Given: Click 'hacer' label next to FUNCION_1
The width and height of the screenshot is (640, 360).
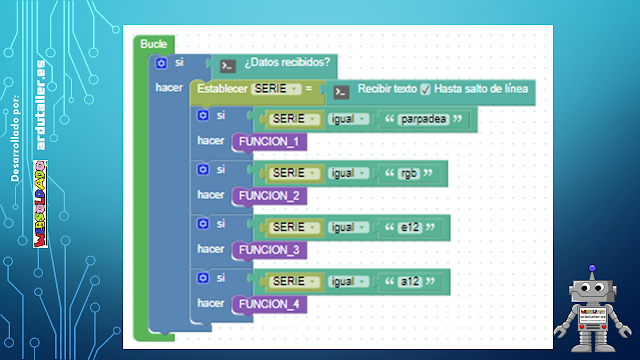Looking at the screenshot, I should pos(211,141).
